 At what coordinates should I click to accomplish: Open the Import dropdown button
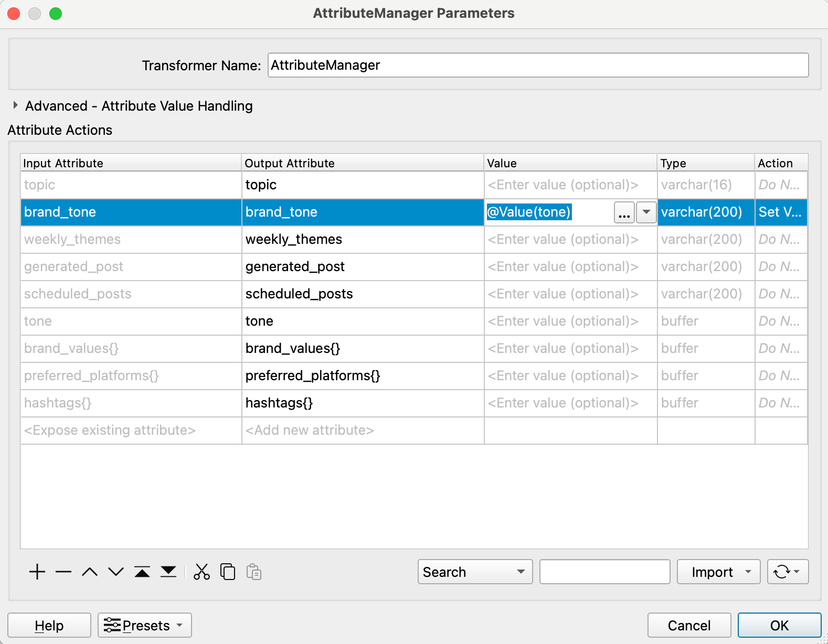point(718,572)
